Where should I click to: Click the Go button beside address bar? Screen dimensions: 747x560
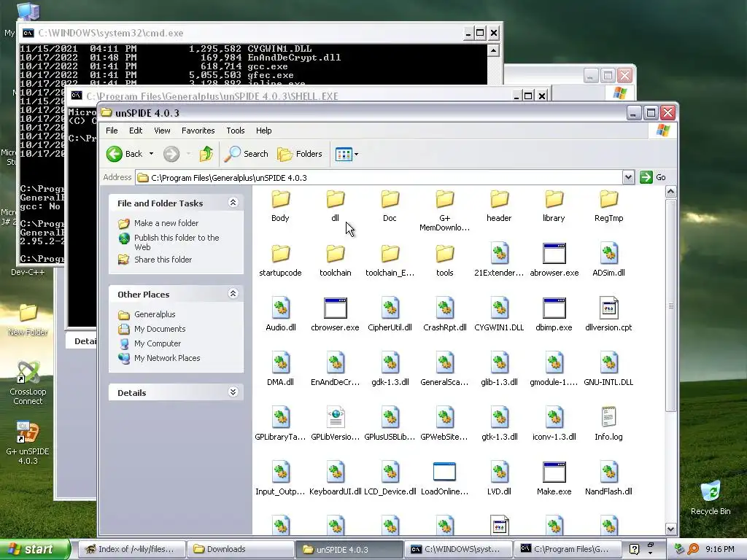tap(653, 177)
